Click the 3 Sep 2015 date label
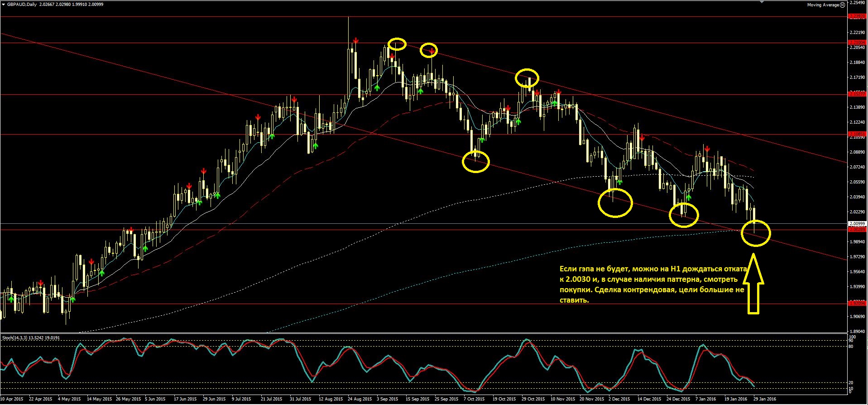This screenshot has height=405, width=868. (x=387, y=399)
